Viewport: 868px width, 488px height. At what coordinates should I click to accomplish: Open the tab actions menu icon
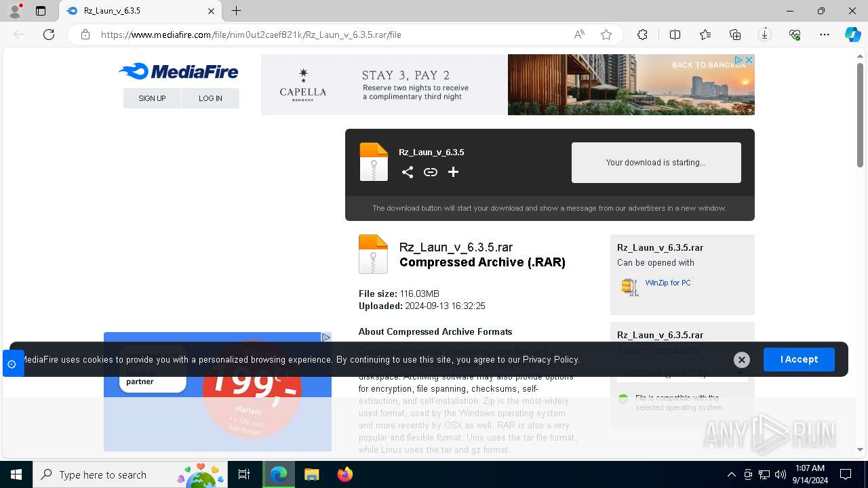point(41,11)
